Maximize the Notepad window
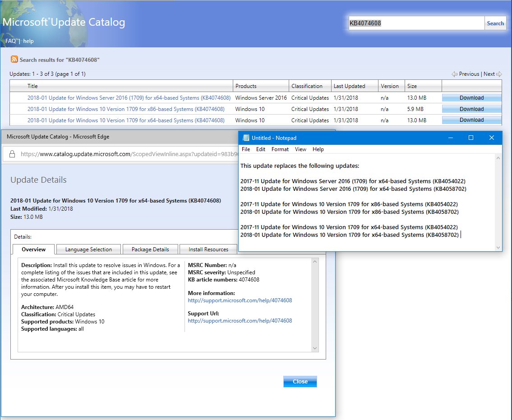The image size is (512, 420). coord(471,138)
